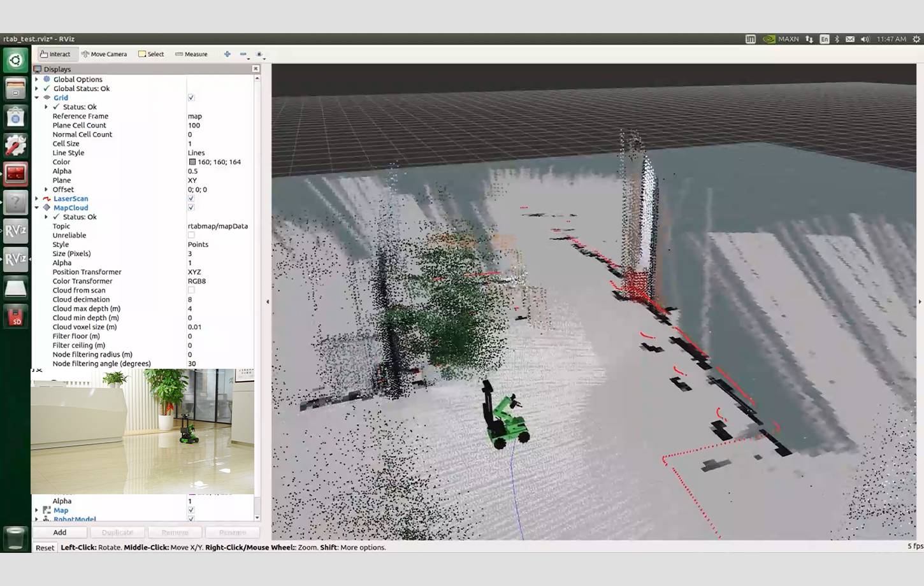924x586 pixels.
Task: Open the NVIDIA MAXN power mode indicator
Action: click(781, 39)
